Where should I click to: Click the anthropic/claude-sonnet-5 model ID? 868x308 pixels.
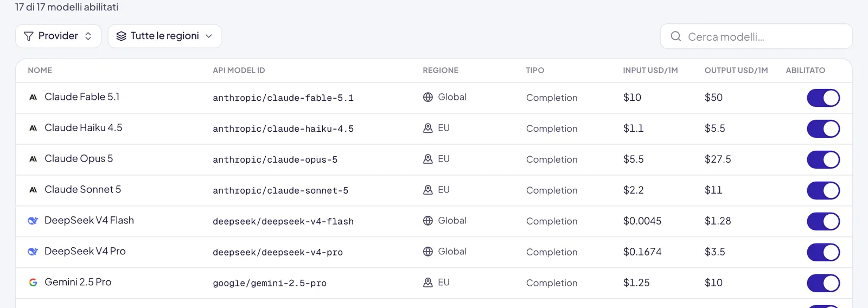point(280,191)
